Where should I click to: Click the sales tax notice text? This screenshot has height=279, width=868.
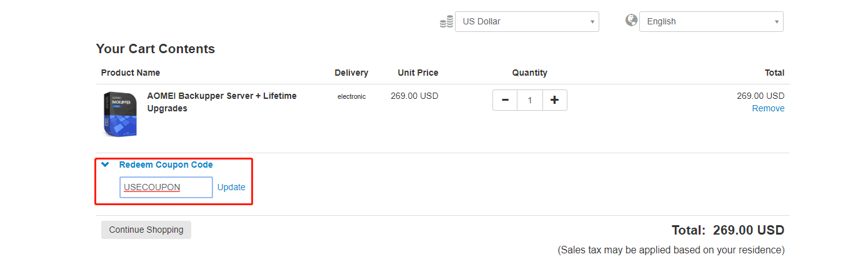[x=671, y=250]
